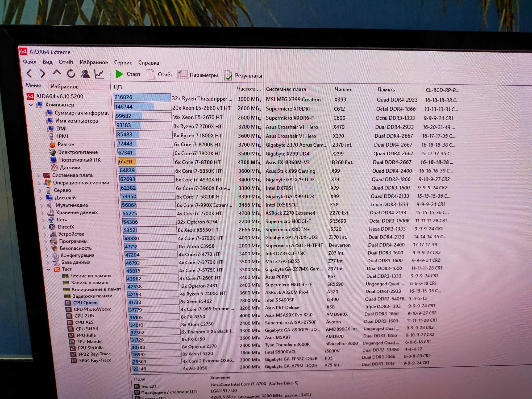Select AIDA64 v6.10.5200 root item
Image resolution: width=532 pixels, height=399 pixels.
(x=55, y=96)
